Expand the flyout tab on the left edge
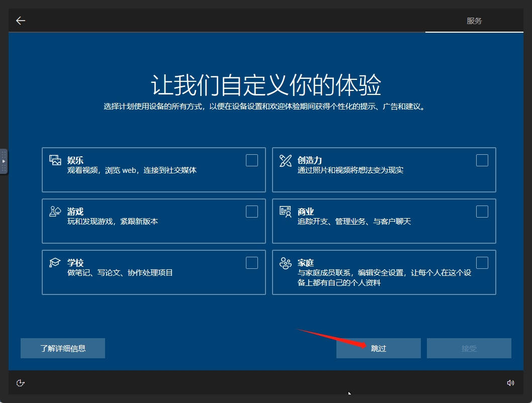The image size is (532, 403). [x=3, y=161]
